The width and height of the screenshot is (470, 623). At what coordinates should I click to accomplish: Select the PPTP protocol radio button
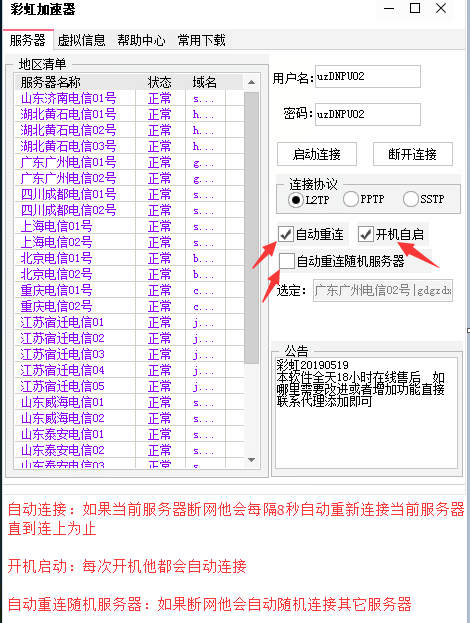tap(351, 199)
